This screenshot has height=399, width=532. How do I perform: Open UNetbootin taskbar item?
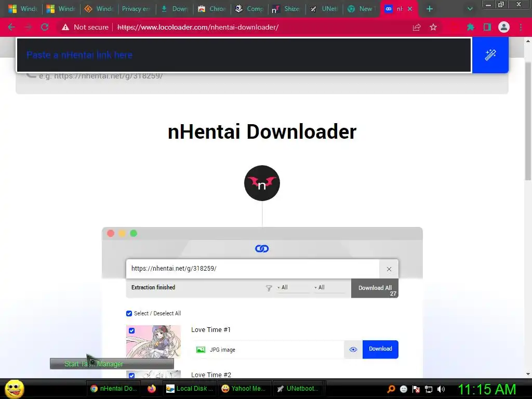point(298,389)
